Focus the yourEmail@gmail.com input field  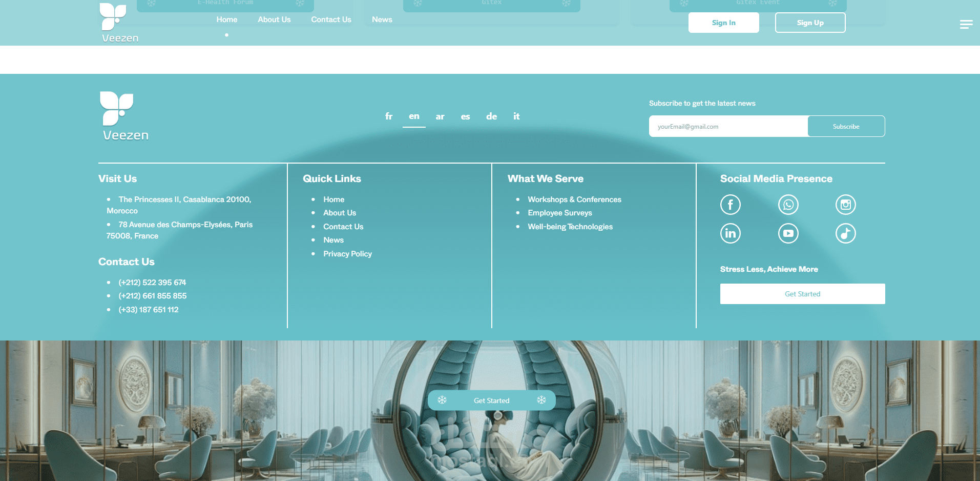pyautogui.click(x=728, y=126)
